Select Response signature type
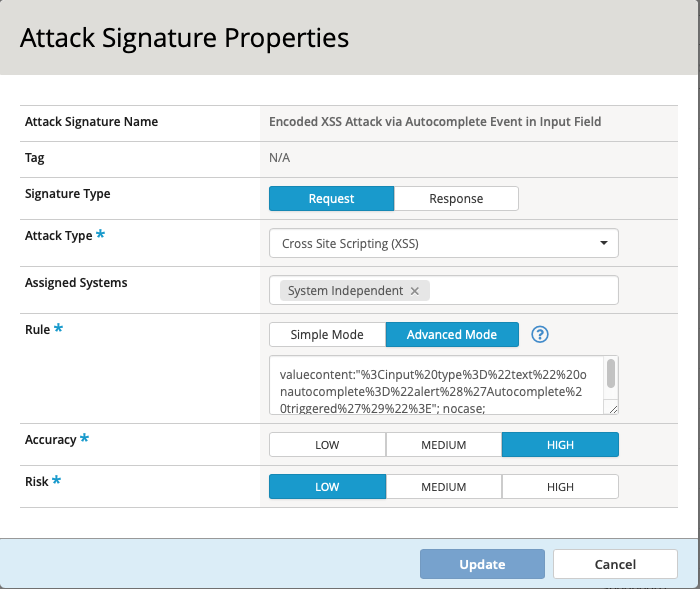700x589 pixels. 456,199
